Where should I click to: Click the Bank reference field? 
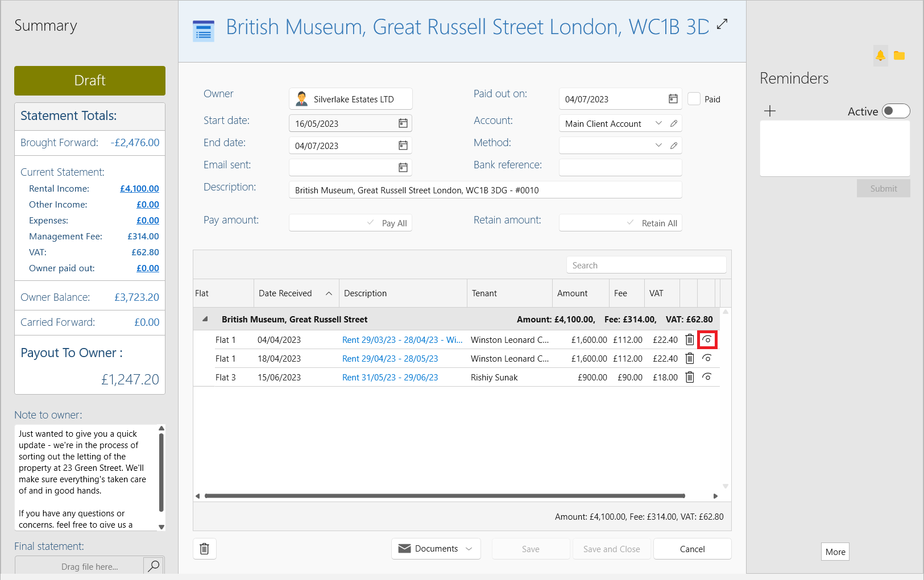pos(620,167)
